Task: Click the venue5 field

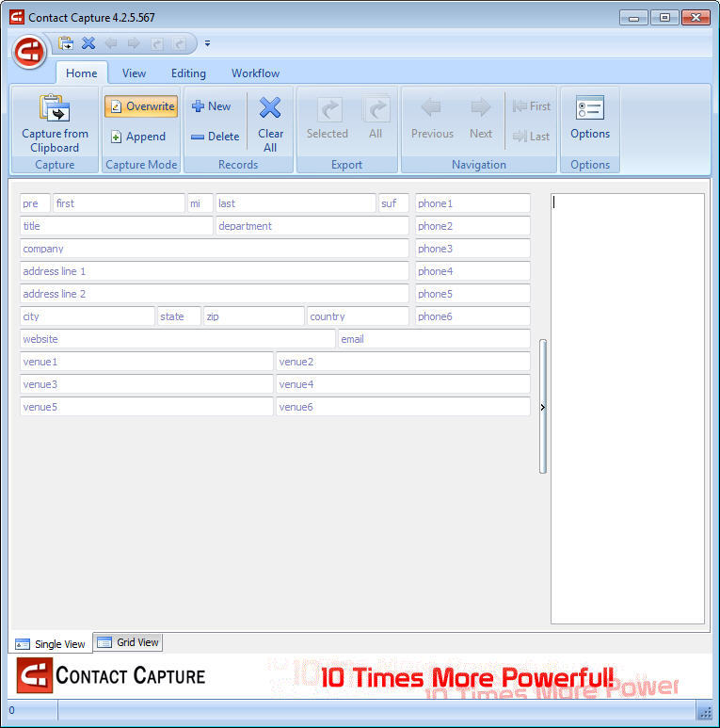Action: (147, 407)
